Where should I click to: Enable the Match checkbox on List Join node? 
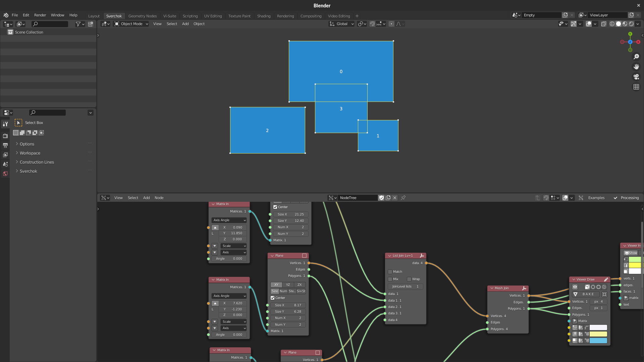(390, 271)
